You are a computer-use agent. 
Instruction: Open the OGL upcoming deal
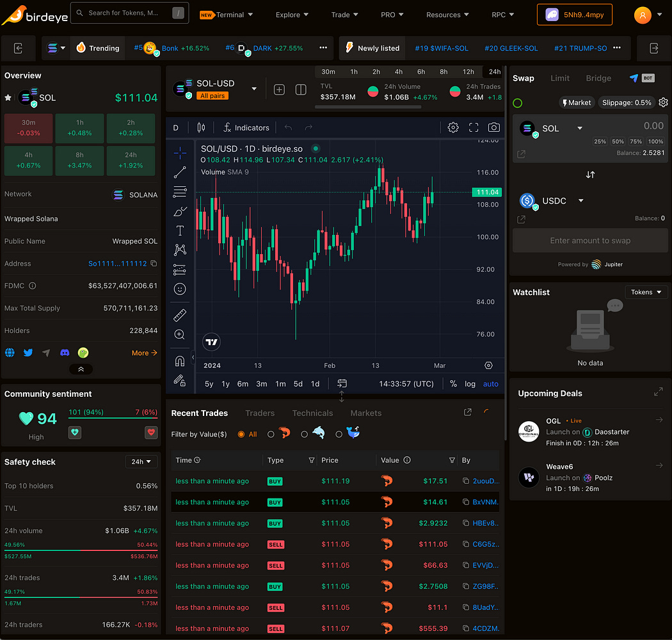[x=590, y=431]
